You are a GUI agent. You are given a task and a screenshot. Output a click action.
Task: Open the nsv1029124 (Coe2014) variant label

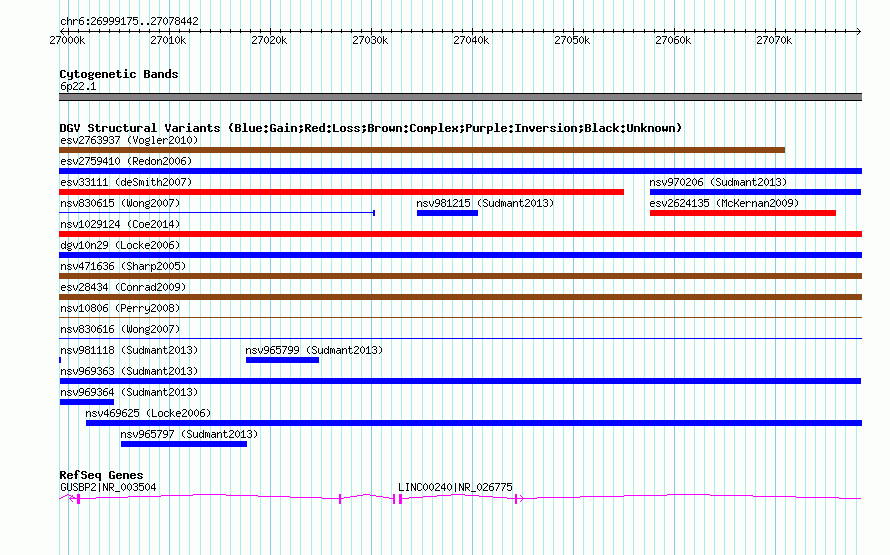120,224
